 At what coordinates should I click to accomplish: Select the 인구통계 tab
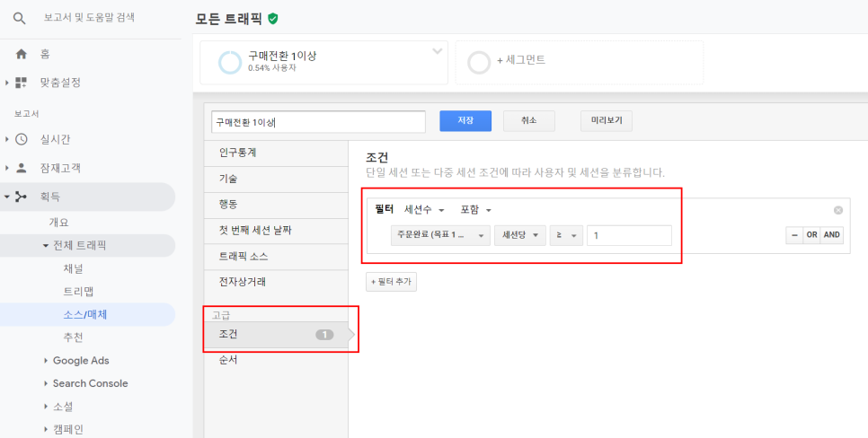(276, 153)
